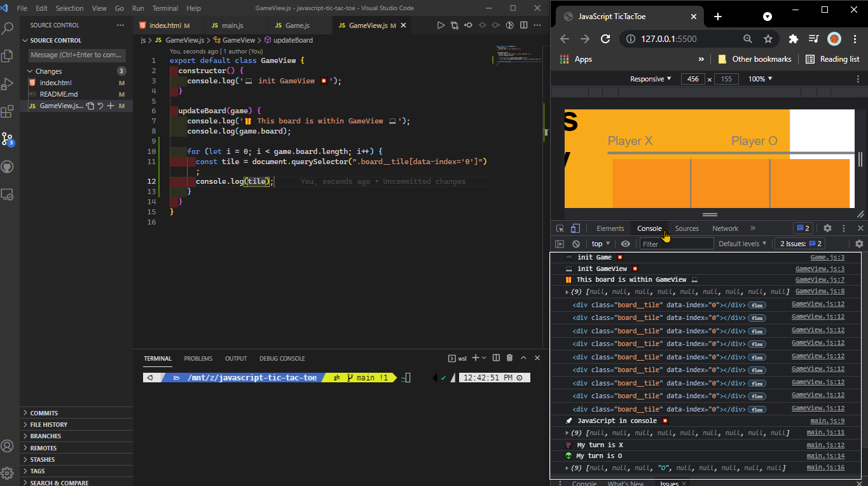Open the Terminal menu in VS Code
The width and height of the screenshot is (868, 486).
[x=165, y=8]
